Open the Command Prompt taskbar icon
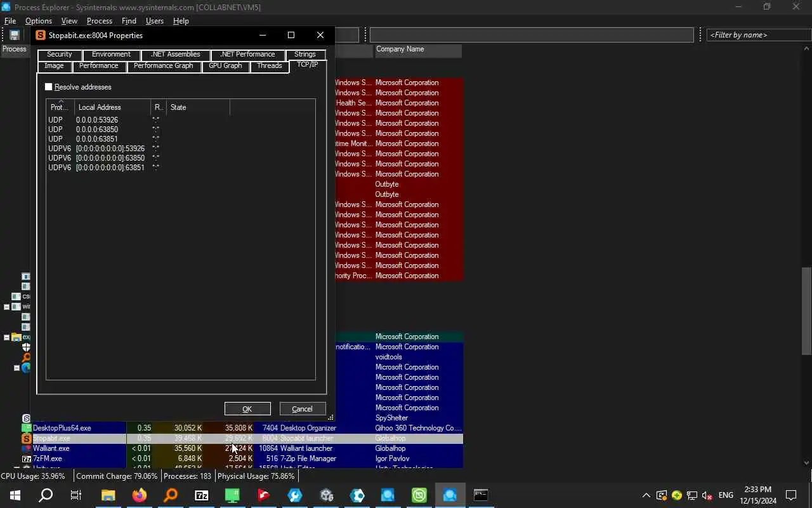Viewport: 812px width, 508px height. (x=481, y=495)
